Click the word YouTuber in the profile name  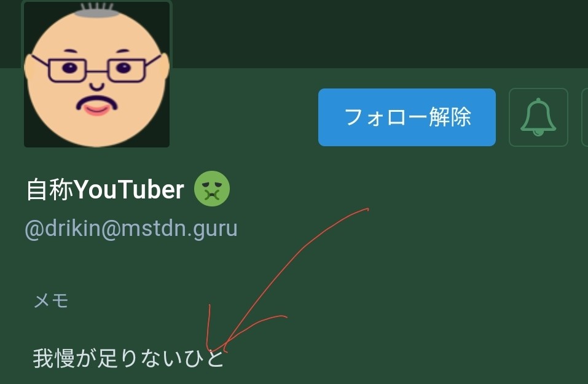point(129,189)
